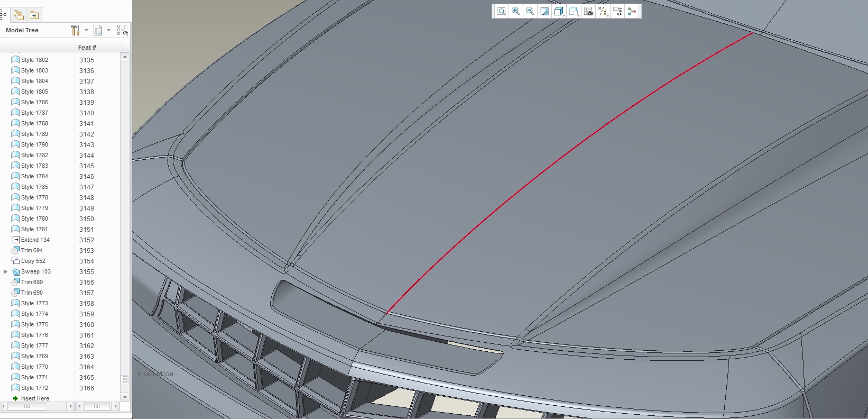Click the Style 1786 surface icon
Viewport: 868px width, 419px height.
tap(15, 102)
